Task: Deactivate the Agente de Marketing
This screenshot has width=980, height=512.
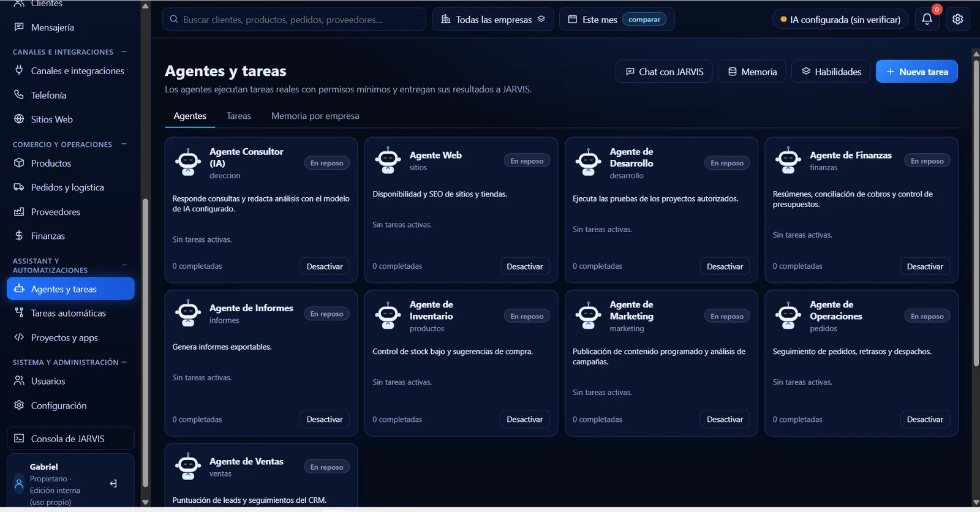Action: [x=725, y=420]
